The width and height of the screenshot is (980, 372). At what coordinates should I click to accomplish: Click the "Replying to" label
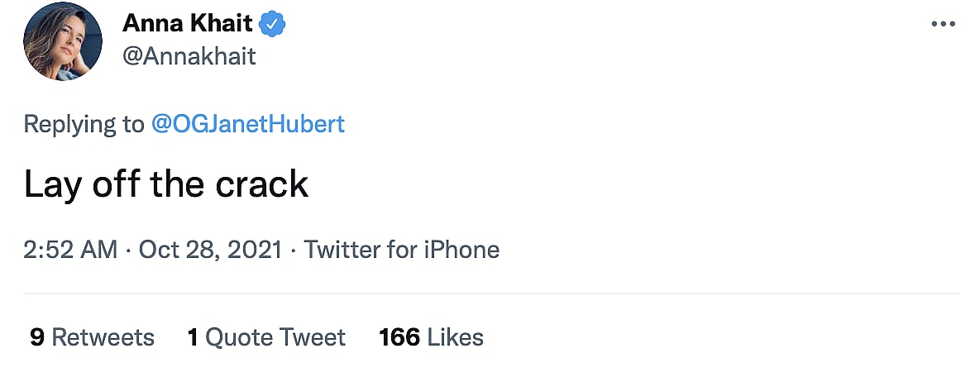coord(84,124)
